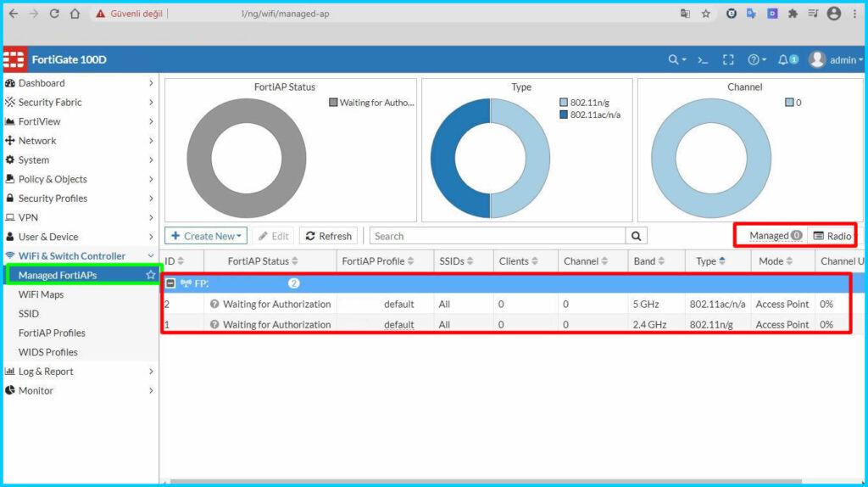
Task: Click Channel 0 legend swatch
Action: coord(789,103)
